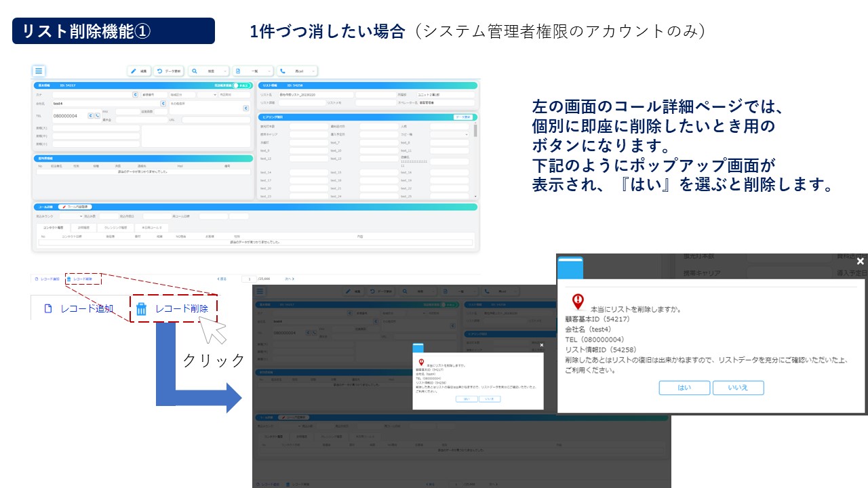
Task: Click データ更新 button in dimmed screenshot toolbar
Action: click(381, 291)
